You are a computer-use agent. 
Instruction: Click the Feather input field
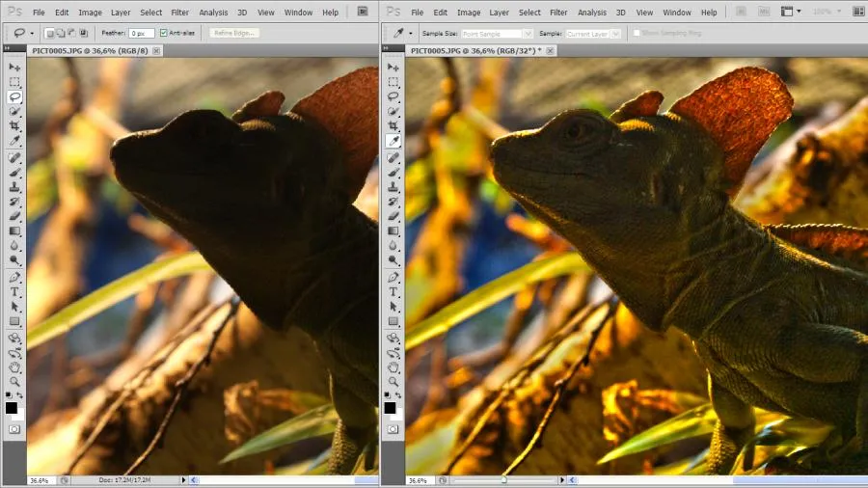pyautogui.click(x=141, y=33)
